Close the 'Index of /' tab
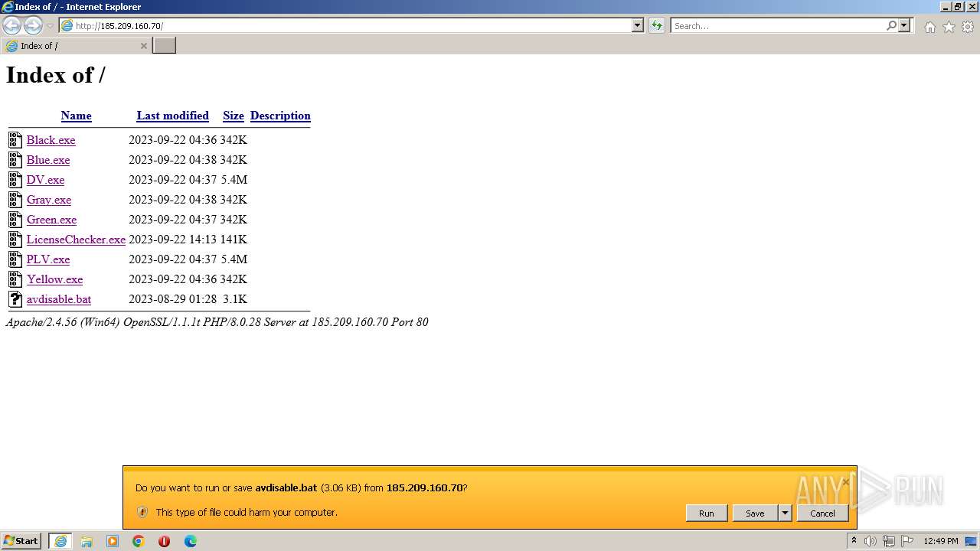 [143, 46]
